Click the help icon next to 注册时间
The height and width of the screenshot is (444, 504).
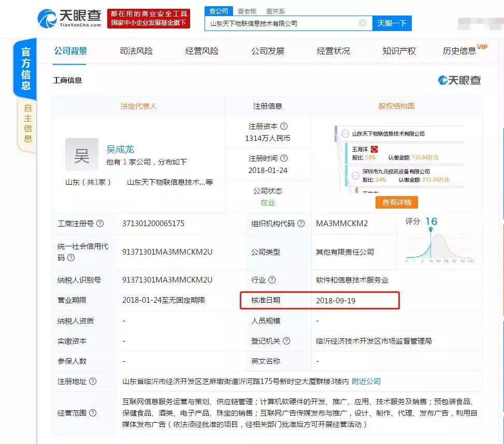point(284,158)
